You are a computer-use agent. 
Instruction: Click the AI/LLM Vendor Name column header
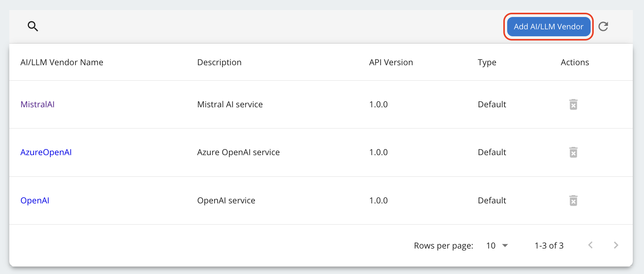click(x=62, y=62)
